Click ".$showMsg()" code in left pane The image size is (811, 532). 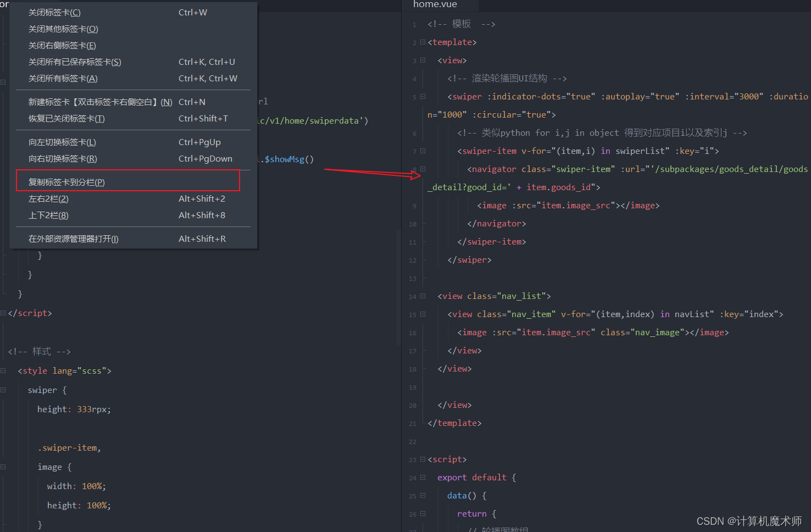pos(286,159)
